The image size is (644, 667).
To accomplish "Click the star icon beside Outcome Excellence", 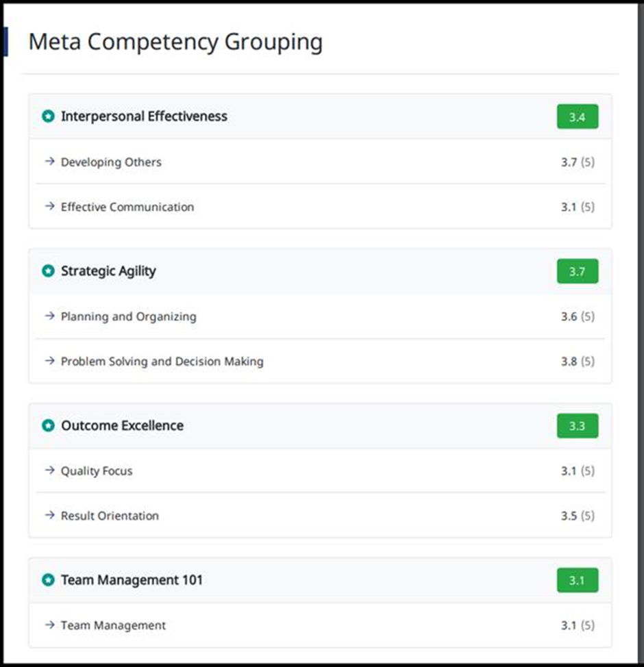I will coord(48,425).
